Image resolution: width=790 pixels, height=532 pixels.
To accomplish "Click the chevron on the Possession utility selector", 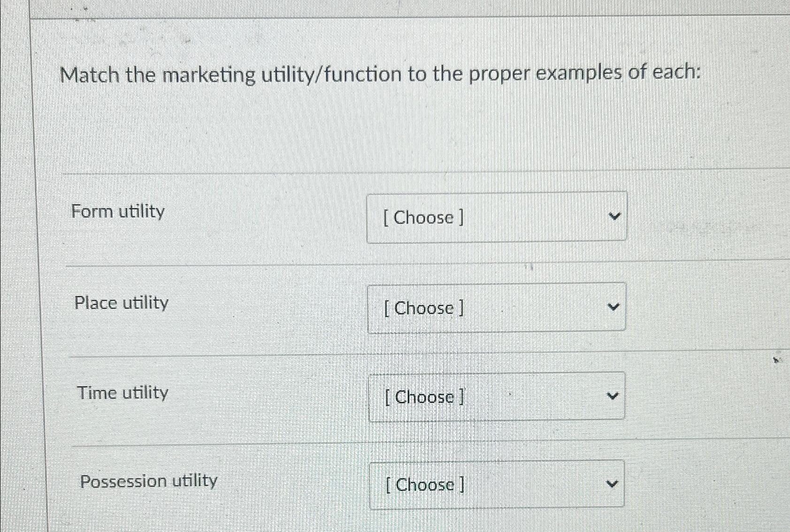I will (x=612, y=484).
